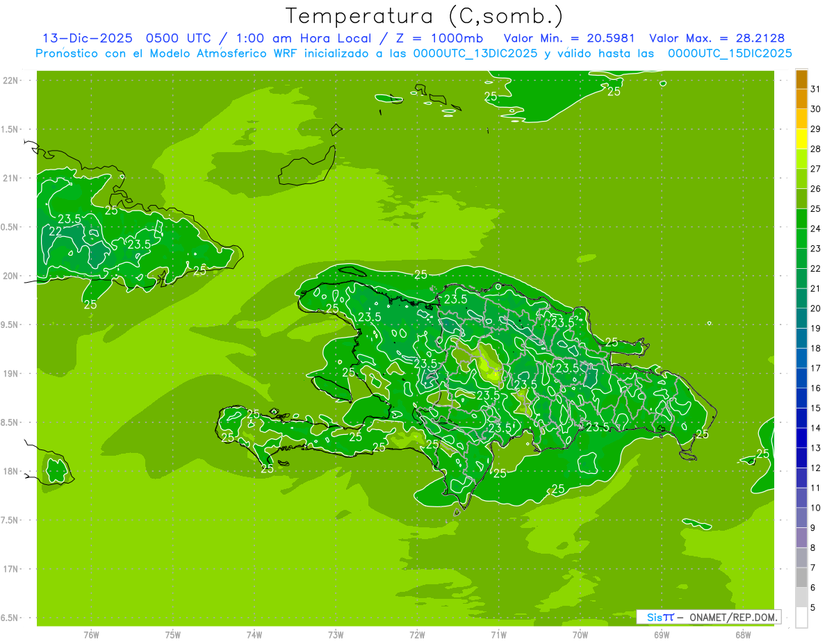Click 'Valor Max. = 28.2128'
Screen dimensions: 834x644
pos(717,38)
